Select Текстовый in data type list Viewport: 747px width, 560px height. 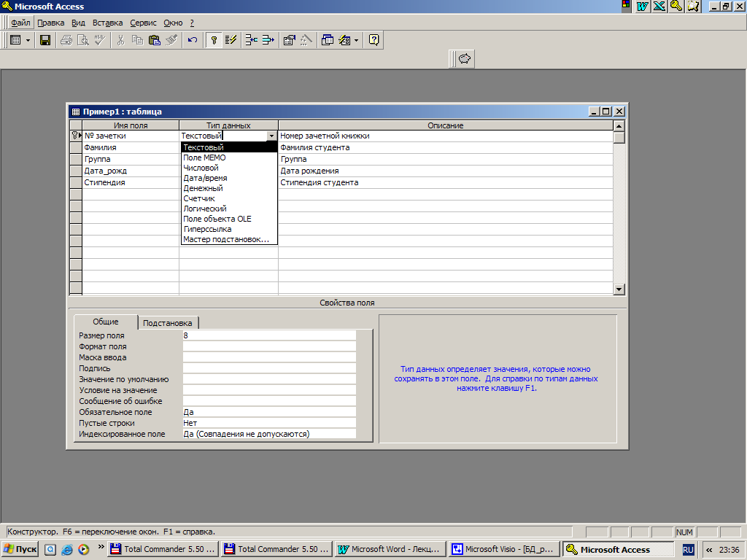point(229,147)
